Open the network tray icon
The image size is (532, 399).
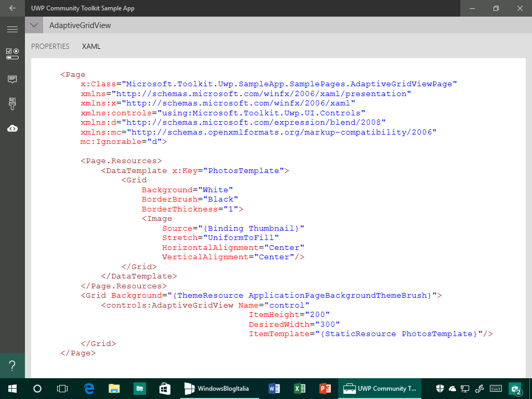[465, 389]
